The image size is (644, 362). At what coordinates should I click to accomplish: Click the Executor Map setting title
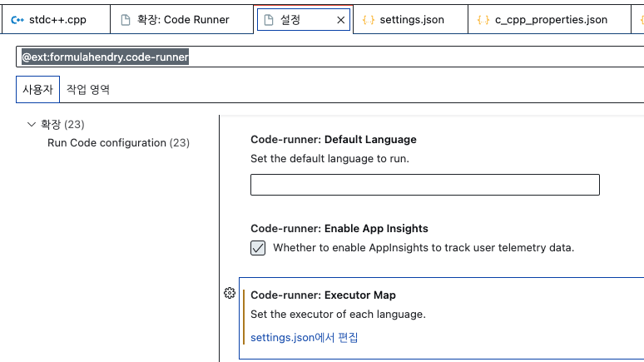[323, 295]
